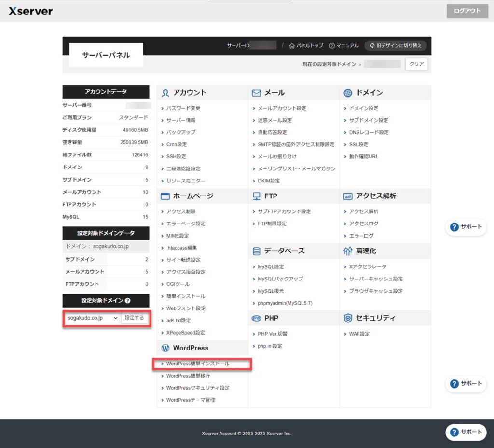Image resolution: width=494 pixels, height=448 pixels.
Task: Open SMTP認証の国外アクセス制限設定
Action: coord(296,144)
